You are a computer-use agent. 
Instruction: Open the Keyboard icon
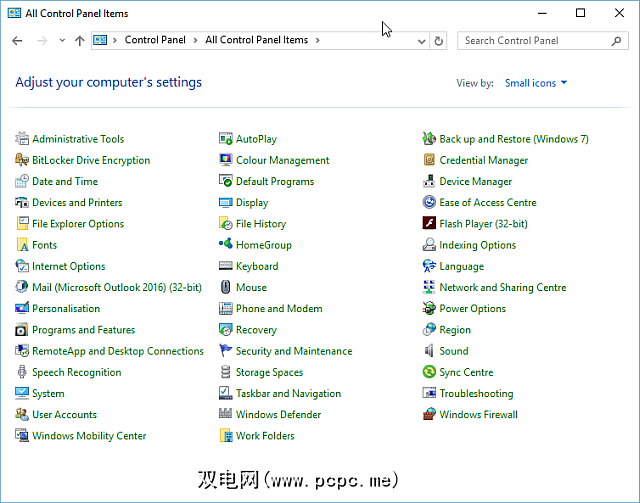tap(226, 266)
